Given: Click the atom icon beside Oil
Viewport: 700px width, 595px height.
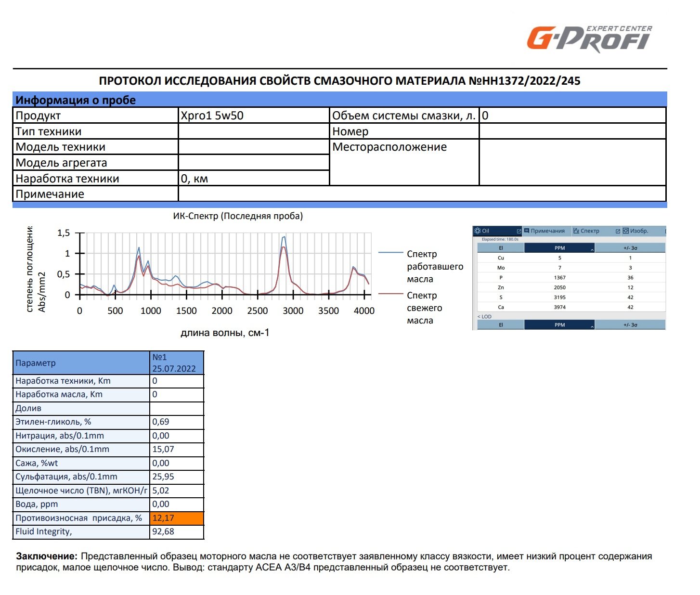Looking at the screenshot, I should (x=478, y=231).
